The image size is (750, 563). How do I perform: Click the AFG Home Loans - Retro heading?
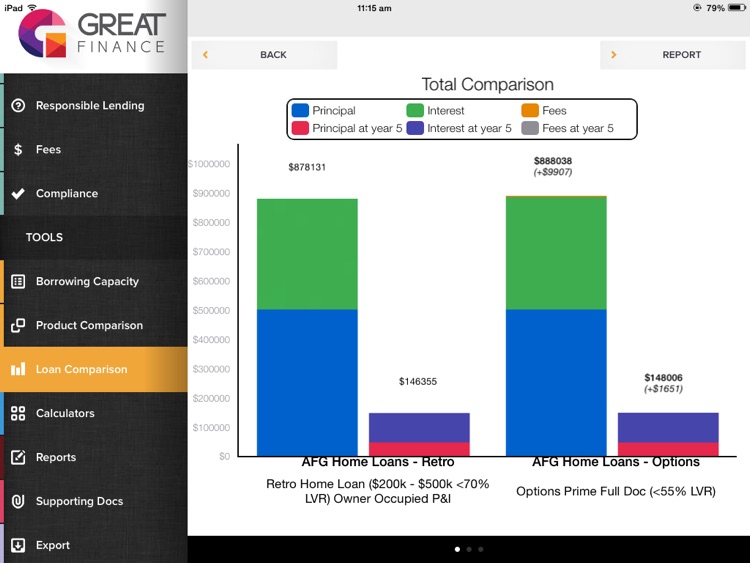click(378, 462)
